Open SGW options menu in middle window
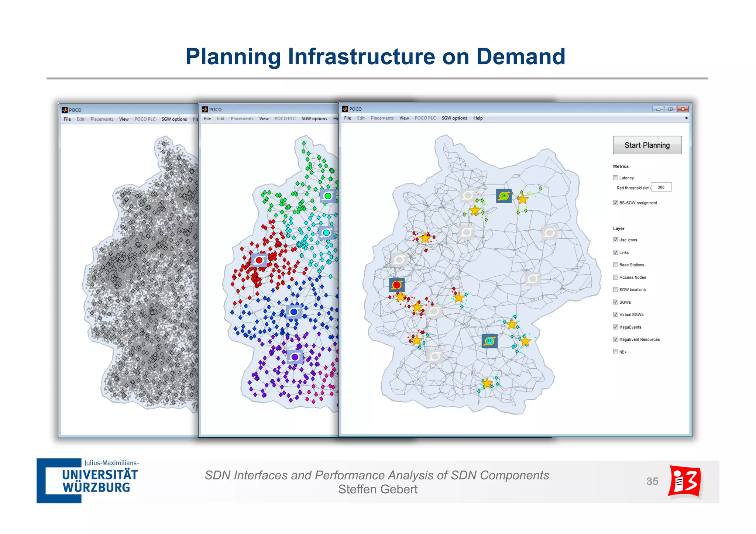The height and width of the screenshot is (534, 756). tap(314, 118)
